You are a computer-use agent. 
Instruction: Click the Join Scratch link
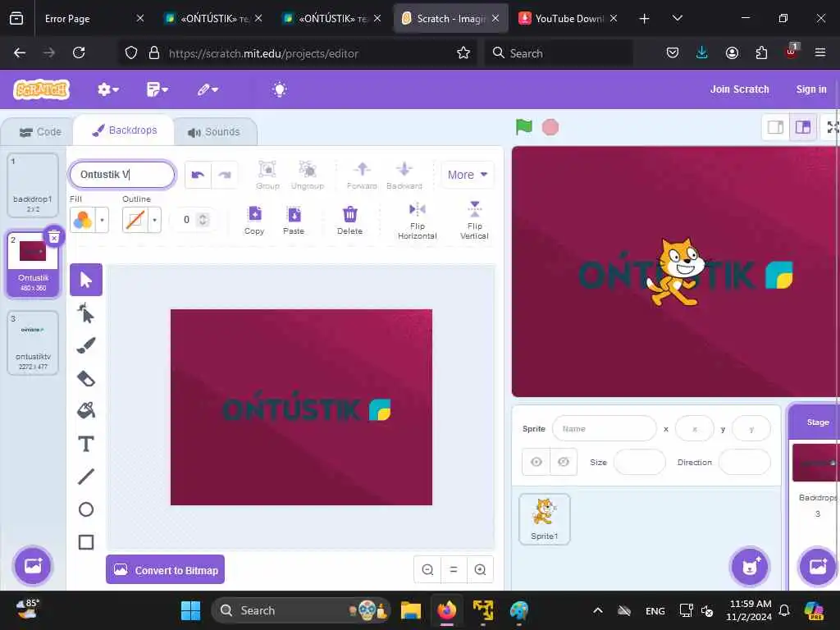coord(739,89)
